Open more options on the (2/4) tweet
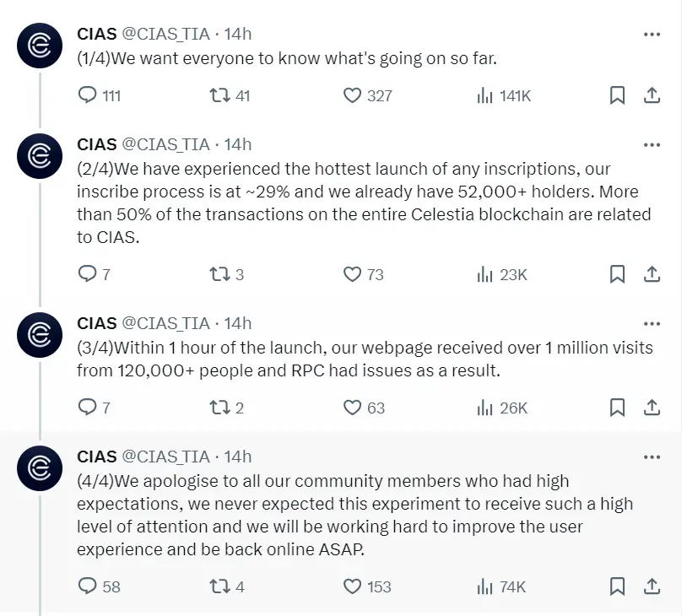This screenshot has height=616, width=687. (x=651, y=144)
